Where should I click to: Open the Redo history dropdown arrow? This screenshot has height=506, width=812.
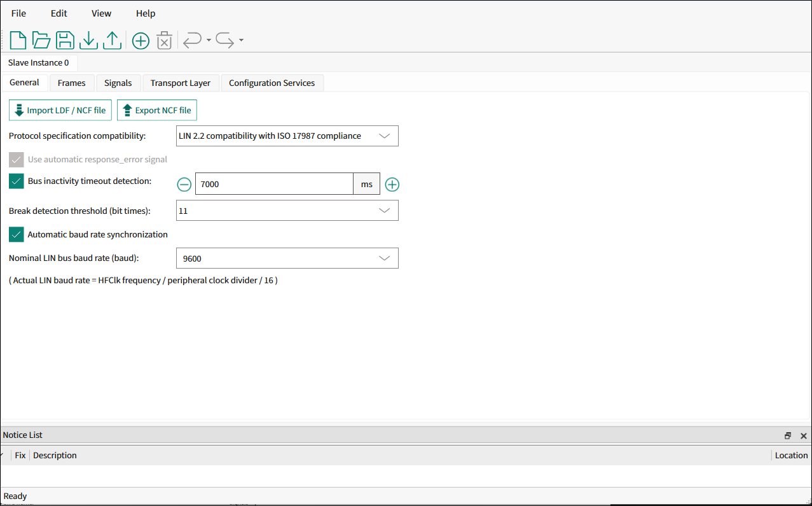pos(241,41)
